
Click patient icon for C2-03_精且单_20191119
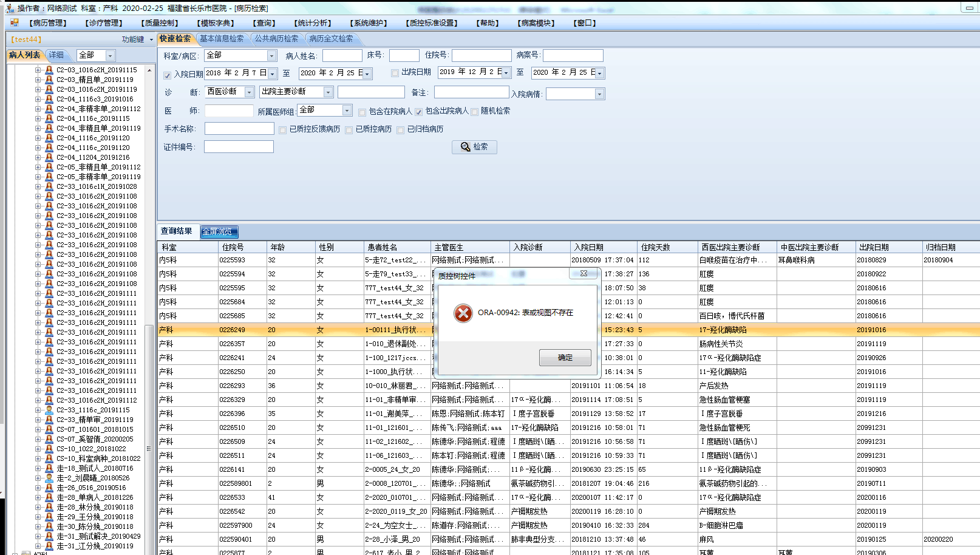click(x=49, y=80)
